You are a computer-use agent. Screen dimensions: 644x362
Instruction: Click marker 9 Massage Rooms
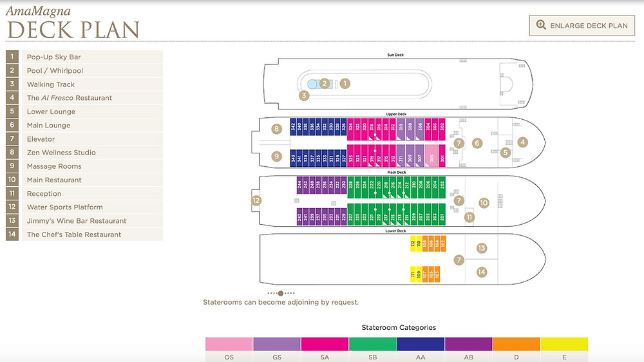[276, 156]
